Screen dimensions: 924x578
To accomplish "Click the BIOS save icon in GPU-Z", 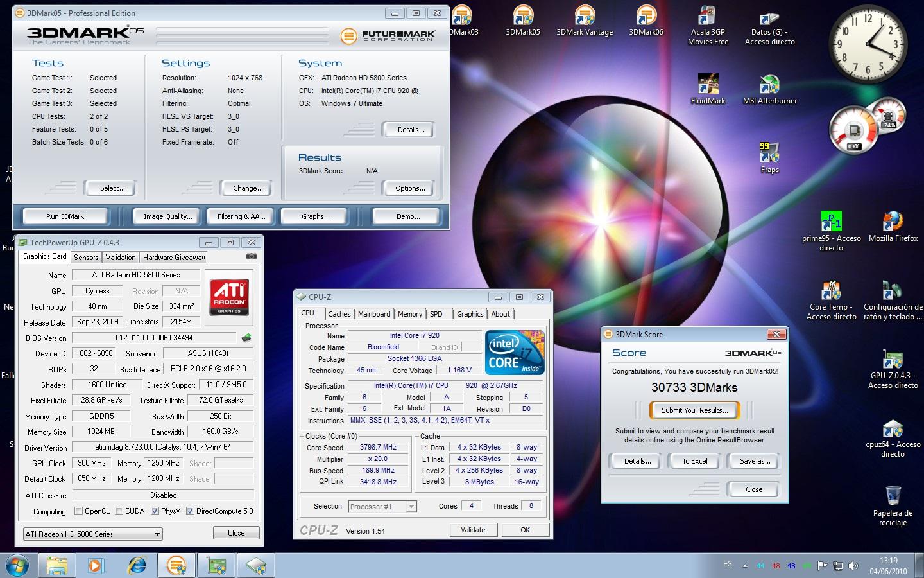I will tap(246, 337).
